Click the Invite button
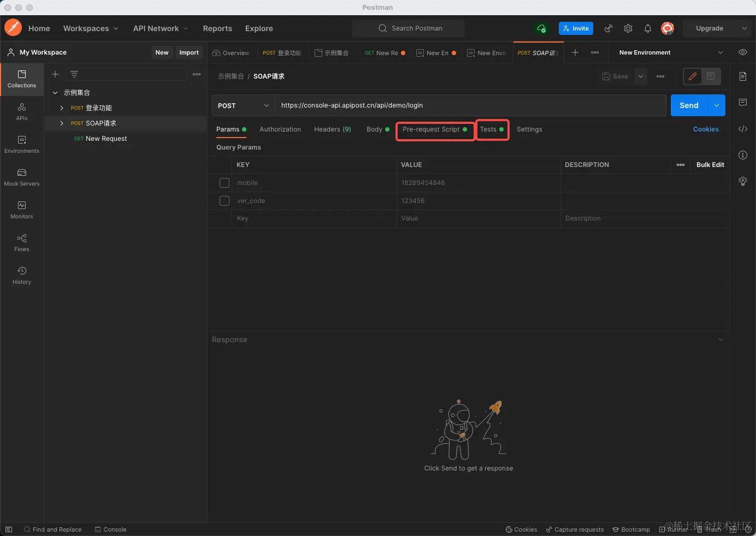 coord(576,28)
